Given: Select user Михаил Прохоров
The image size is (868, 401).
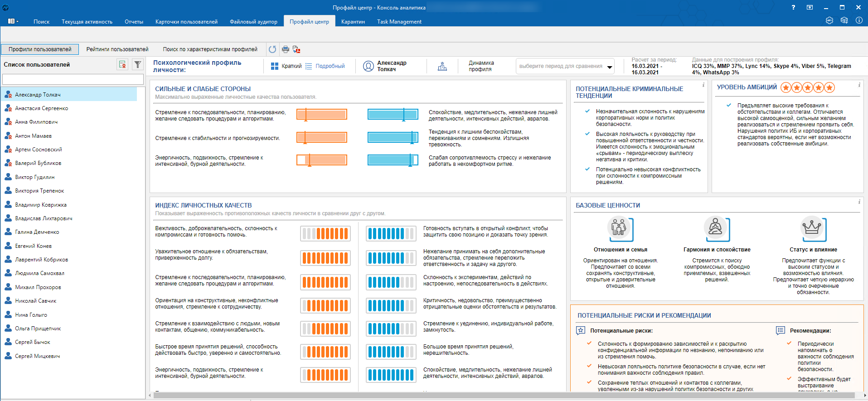Looking at the screenshot, I should point(69,287).
